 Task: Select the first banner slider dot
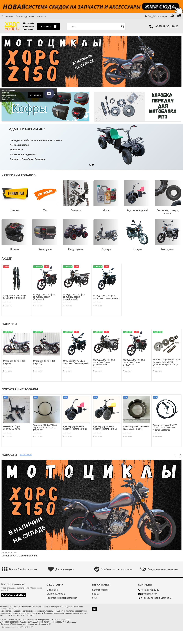90,165
